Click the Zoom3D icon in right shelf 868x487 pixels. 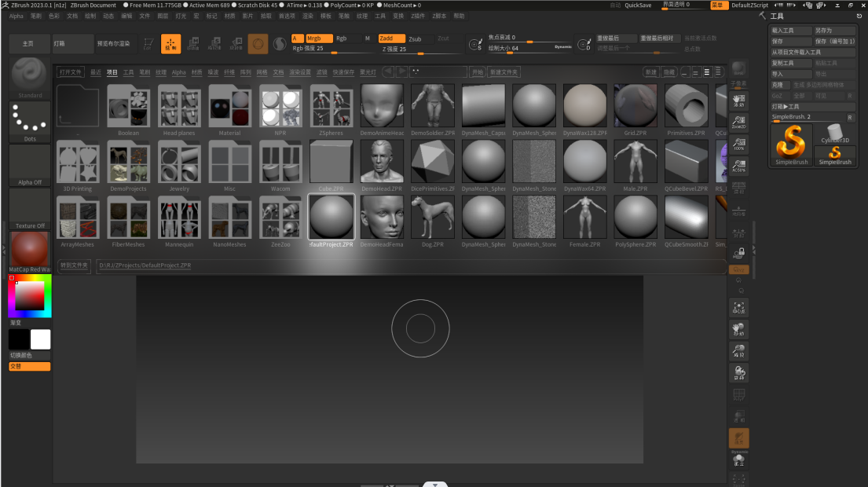click(739, 351)
